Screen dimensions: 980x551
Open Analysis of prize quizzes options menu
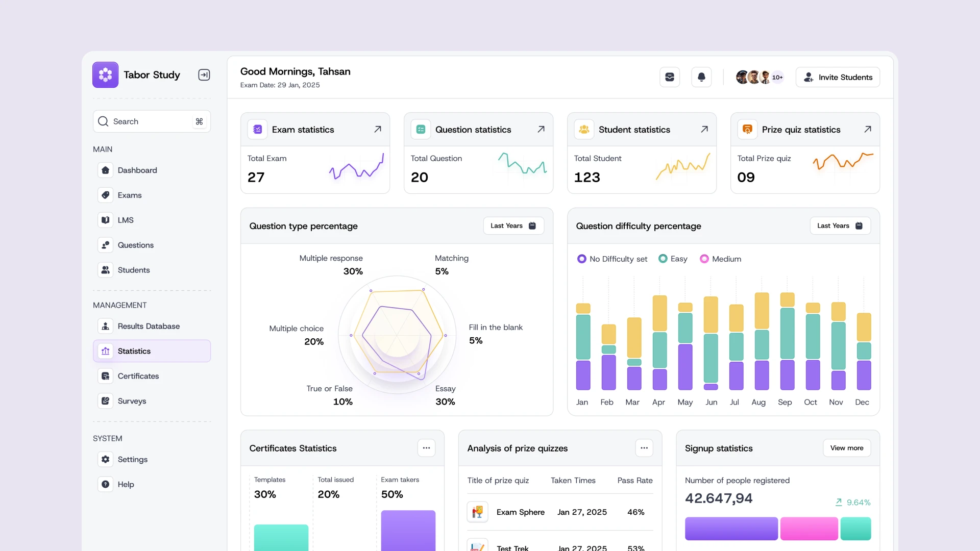click(x=644, y=448)
